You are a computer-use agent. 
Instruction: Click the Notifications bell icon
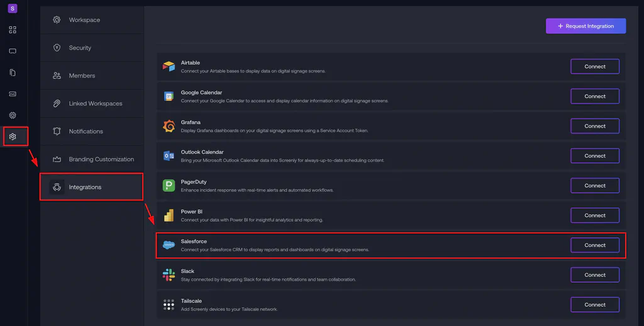57,131
